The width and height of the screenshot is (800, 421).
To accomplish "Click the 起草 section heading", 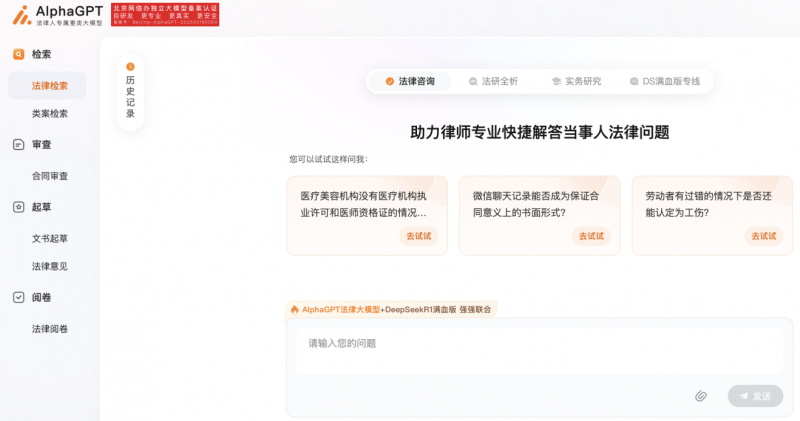I will pos(41,207).
